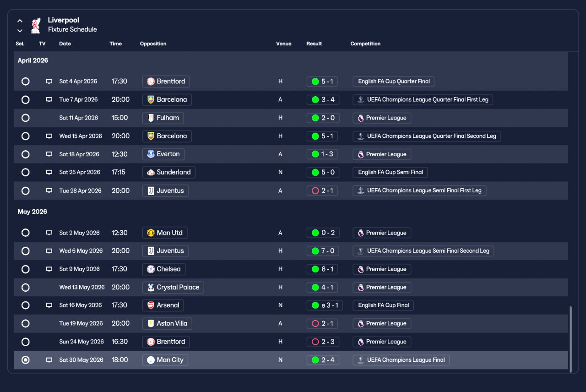The height and width of the screenshot is (392, 586).
Task: Click the April 2026 month heading
Action: [33, 60]
